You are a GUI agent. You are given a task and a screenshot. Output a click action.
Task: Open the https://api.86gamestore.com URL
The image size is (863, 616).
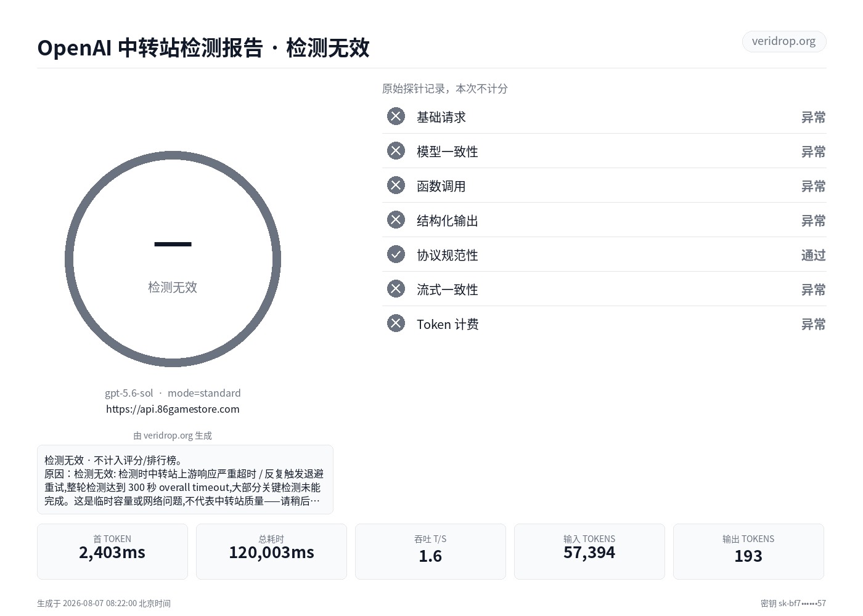coord(173,409)
